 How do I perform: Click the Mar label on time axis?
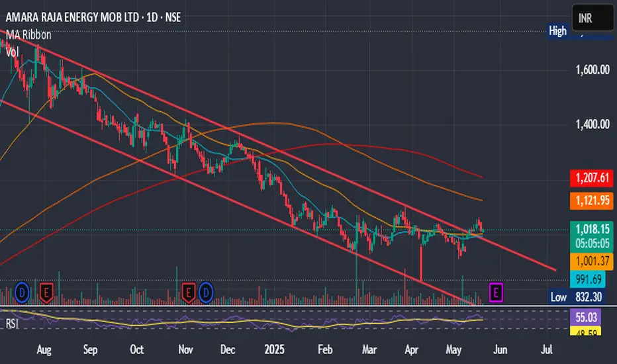tap(369, 349)
